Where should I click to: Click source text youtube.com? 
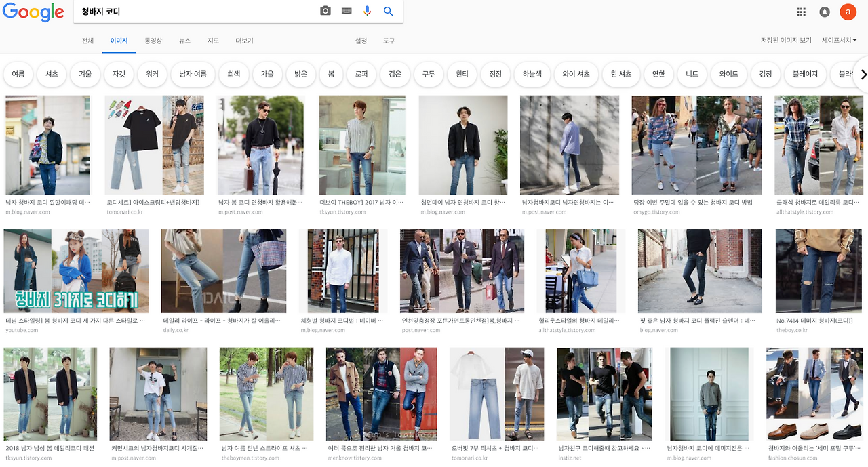tap(22, 330)
